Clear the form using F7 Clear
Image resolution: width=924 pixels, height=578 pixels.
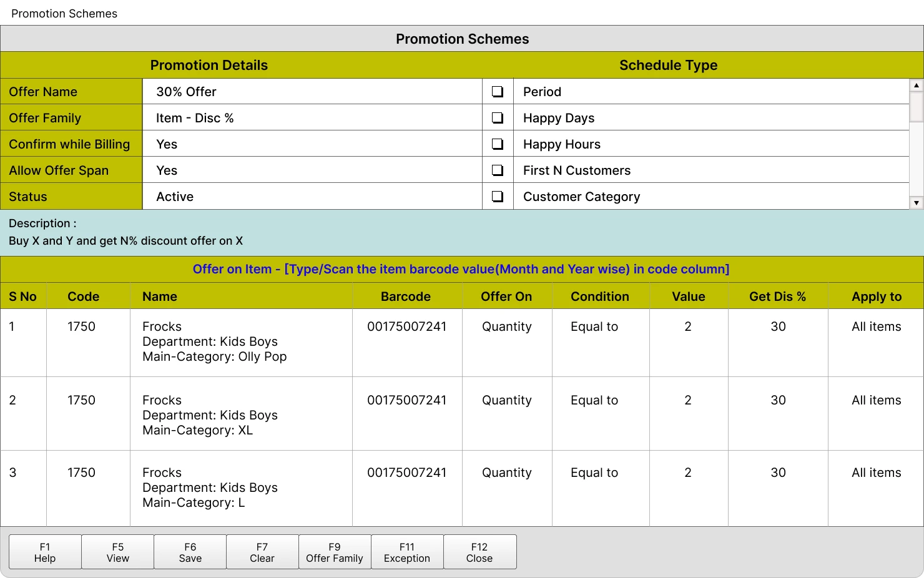click(262, 552)
